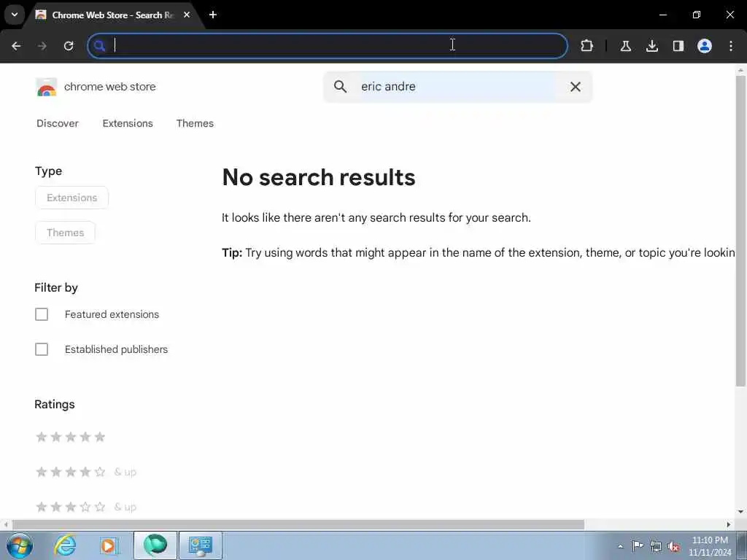Click the vertical page scrollbar

click(x=740, y=231)
